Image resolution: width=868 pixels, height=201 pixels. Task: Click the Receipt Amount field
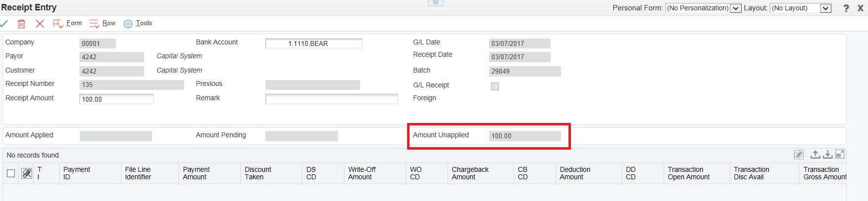point(116,99)
